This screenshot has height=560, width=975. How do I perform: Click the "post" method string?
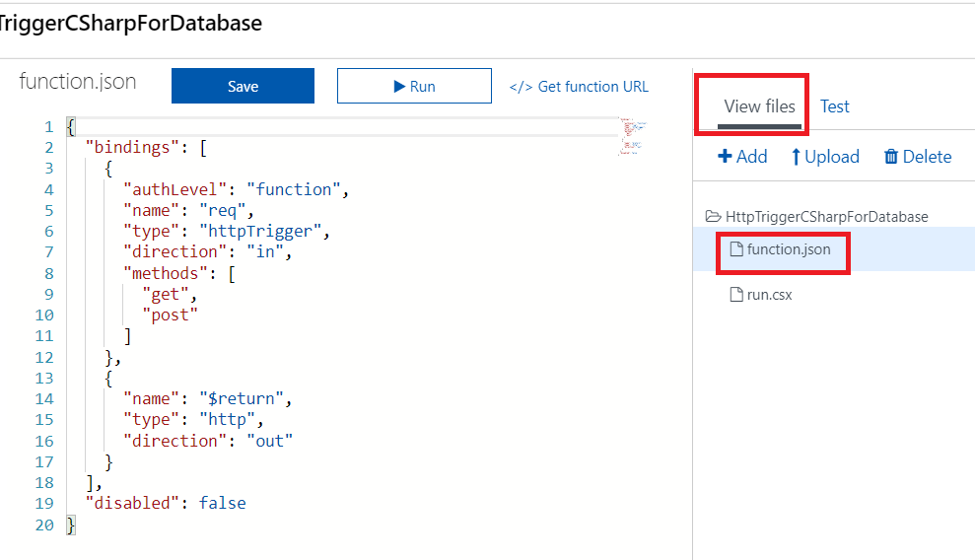171,315
